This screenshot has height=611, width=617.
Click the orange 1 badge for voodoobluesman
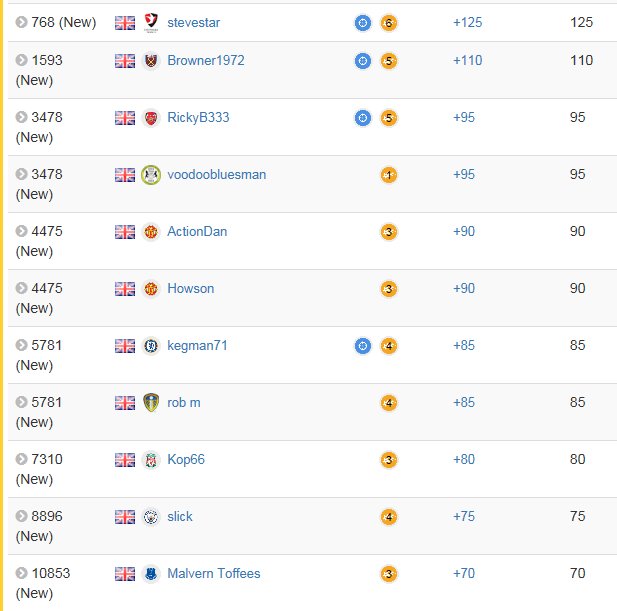(389, 175)
